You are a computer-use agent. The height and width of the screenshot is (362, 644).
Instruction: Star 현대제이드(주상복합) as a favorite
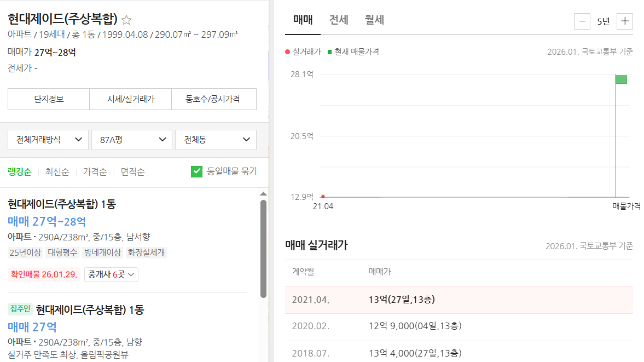[x=126, y=20]
